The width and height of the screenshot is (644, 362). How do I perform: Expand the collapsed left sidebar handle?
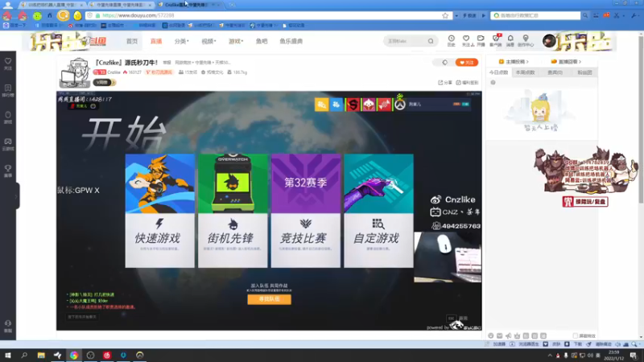click(x=17, y=196)
